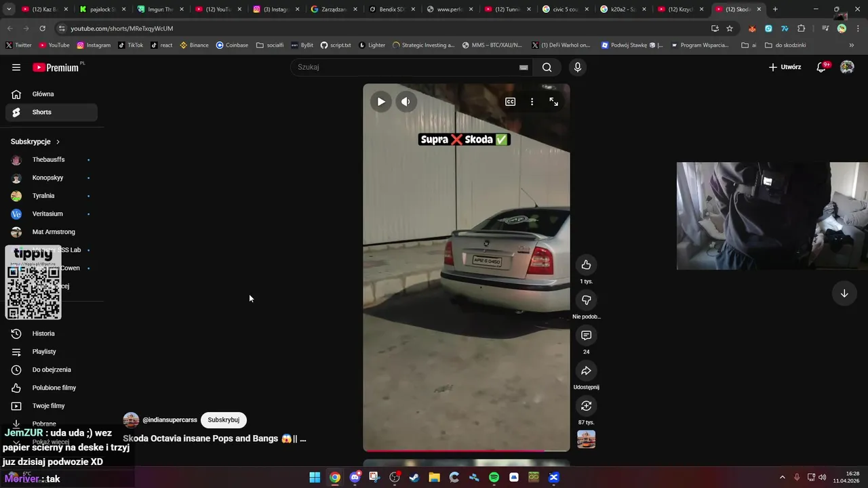Bookmark this page with star icon

point(730,28)
